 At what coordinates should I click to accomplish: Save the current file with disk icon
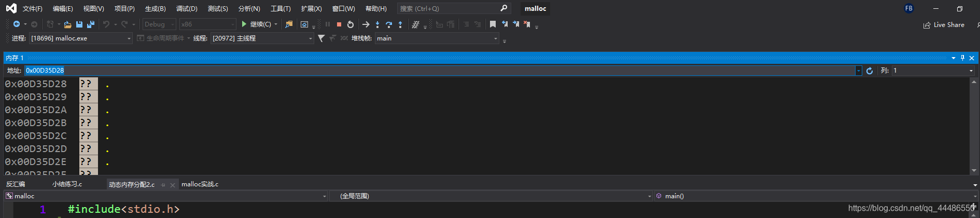coord(79,24)
